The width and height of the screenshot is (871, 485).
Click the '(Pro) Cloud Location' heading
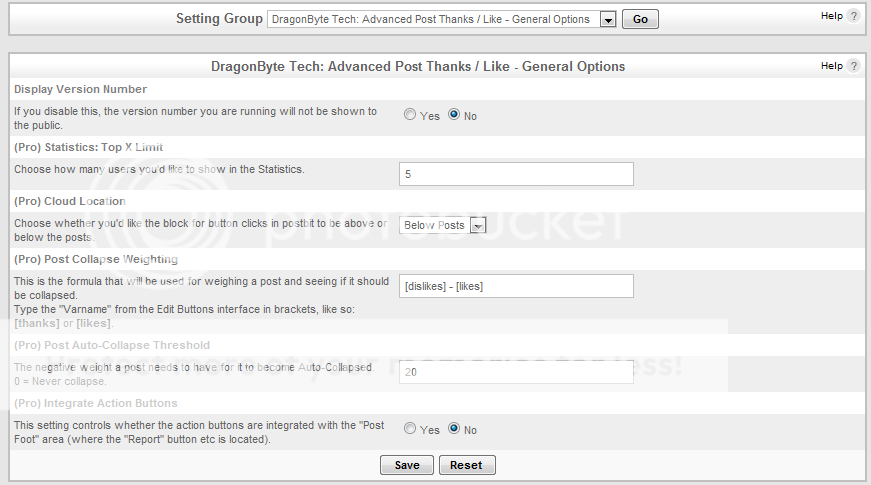coord(69,201)
